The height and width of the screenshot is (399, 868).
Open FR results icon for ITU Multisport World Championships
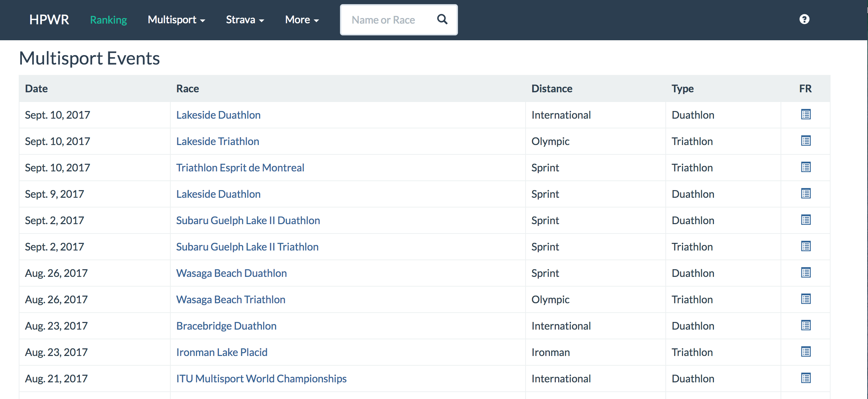point(806,378)
